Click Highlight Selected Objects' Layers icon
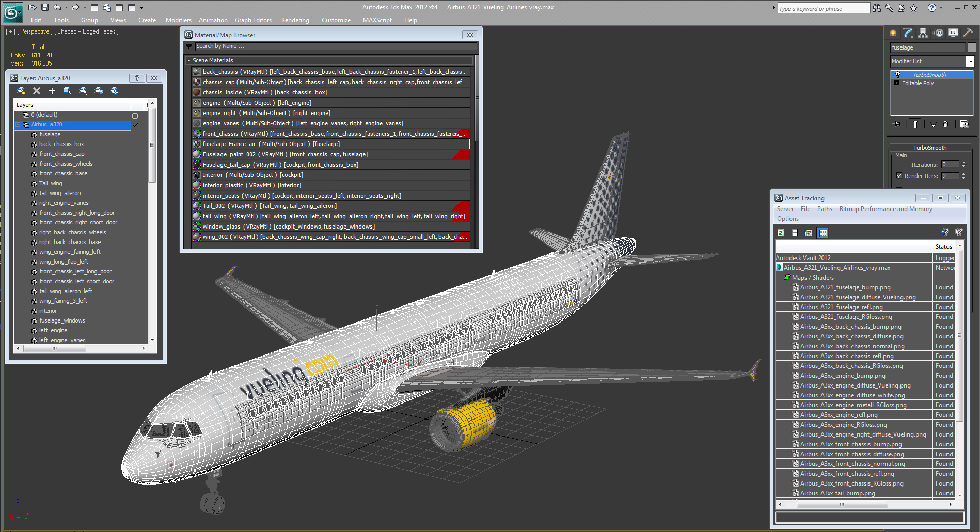Image resolution: width=980 pixels, height=532 pixels. [83, 91]
